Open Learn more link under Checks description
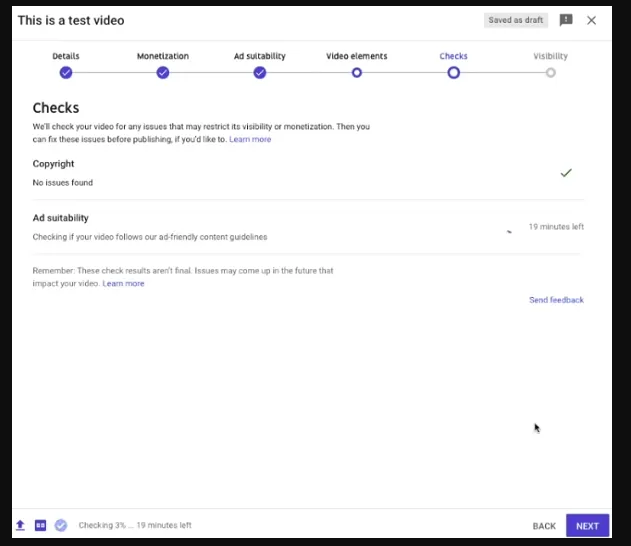Viewport: 631px width, 546px height. 250,140
